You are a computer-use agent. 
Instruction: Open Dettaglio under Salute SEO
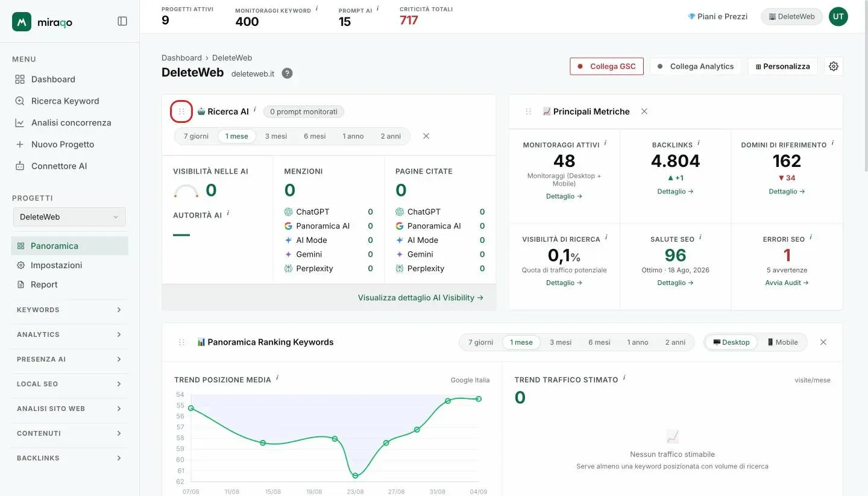point(675,283)
